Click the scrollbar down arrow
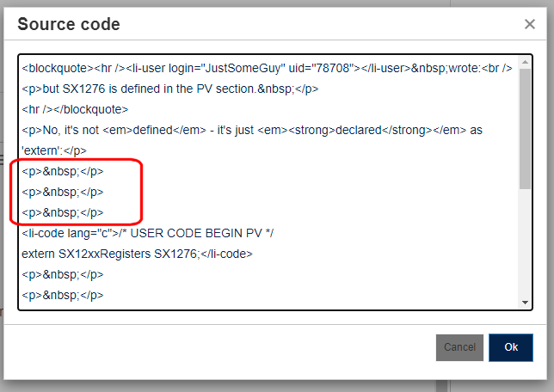Viewport: 554px width, 392px height. point(525,302)
